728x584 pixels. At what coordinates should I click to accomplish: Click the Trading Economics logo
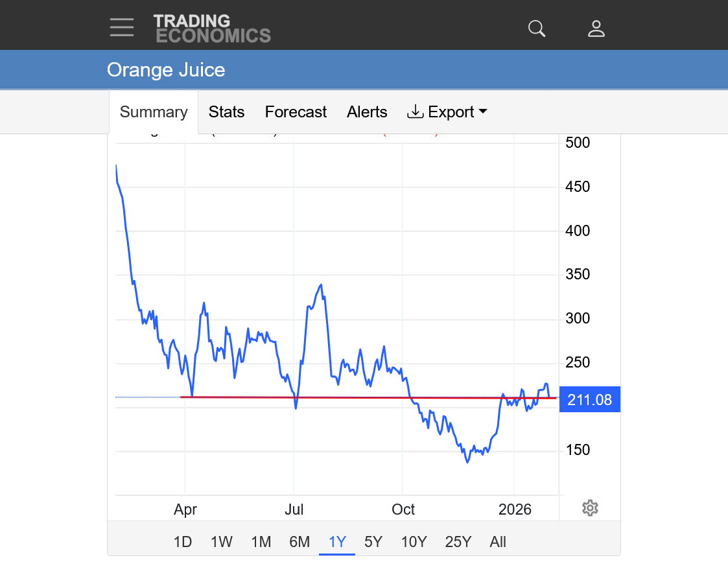coord(212,29)
